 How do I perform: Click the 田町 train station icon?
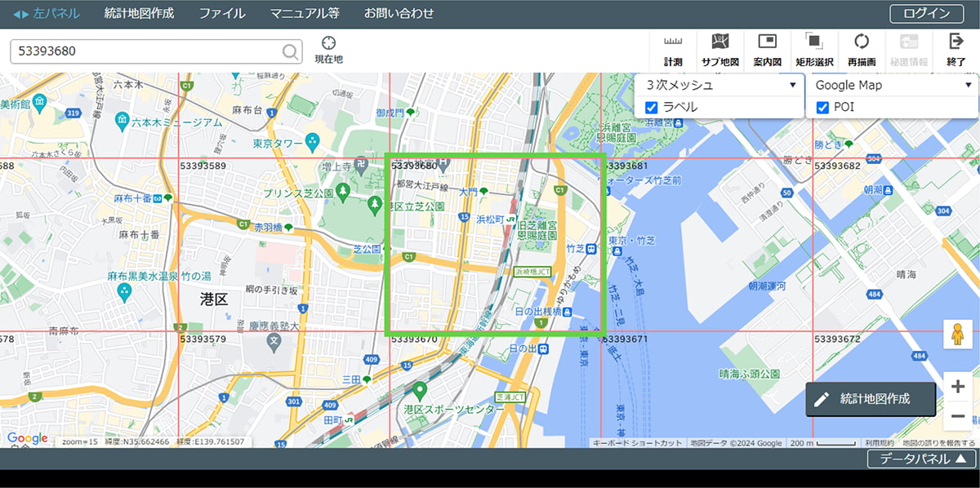(x=350, y=419)
